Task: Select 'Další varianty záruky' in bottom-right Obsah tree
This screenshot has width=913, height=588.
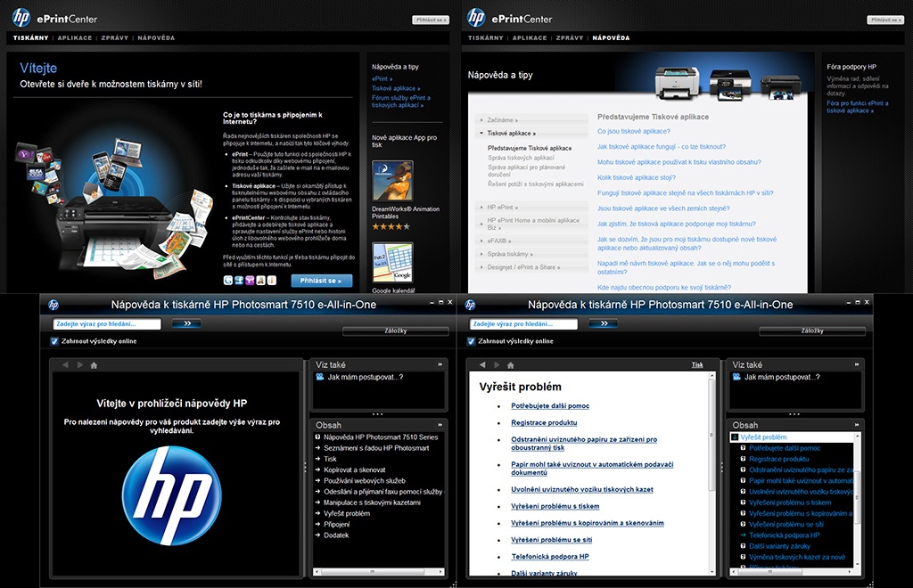Action: [779, 546]
